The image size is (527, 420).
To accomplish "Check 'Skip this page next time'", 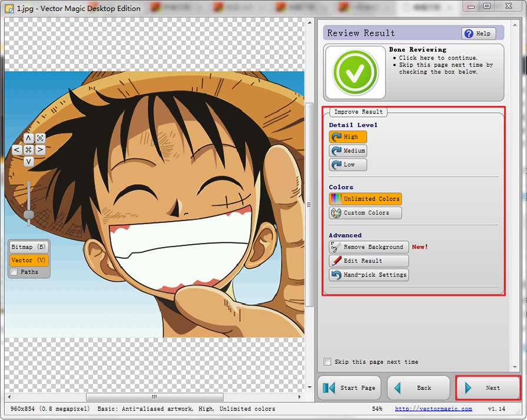I will click(x=327, y=362).
